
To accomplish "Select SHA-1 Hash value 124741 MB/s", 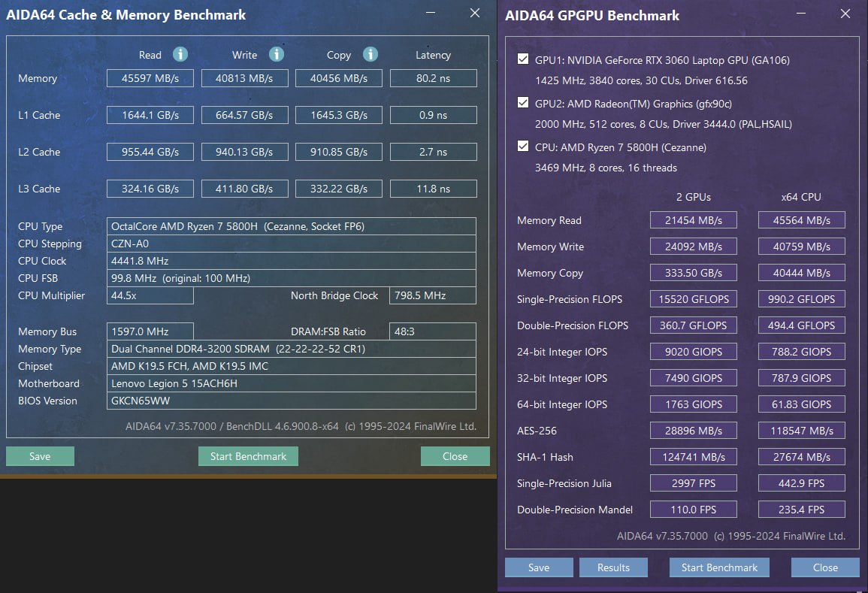I will point(694,457).
